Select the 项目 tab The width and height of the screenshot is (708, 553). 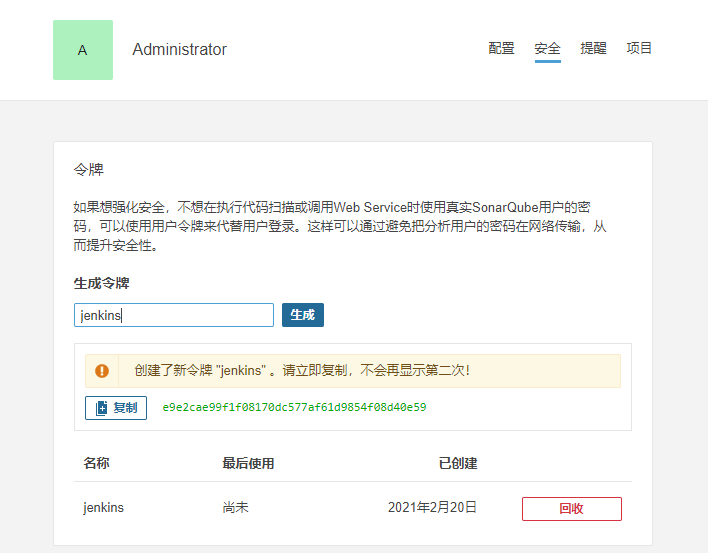(639, 48)
